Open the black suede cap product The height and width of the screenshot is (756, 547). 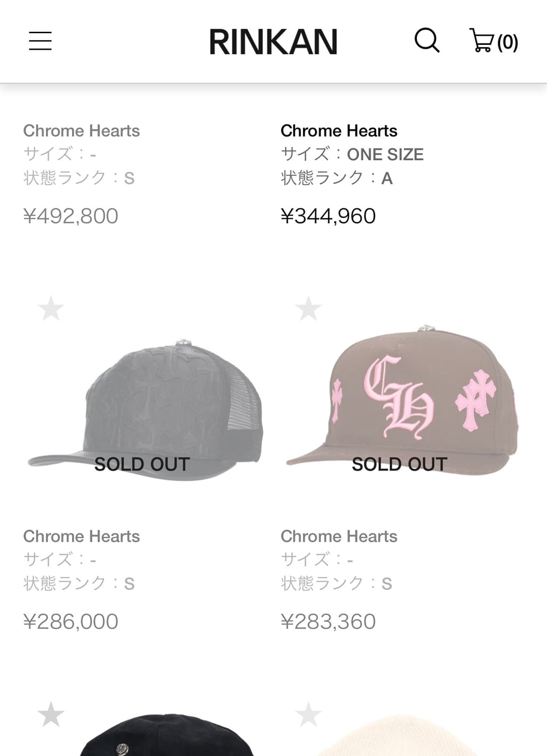pos(166,735)
